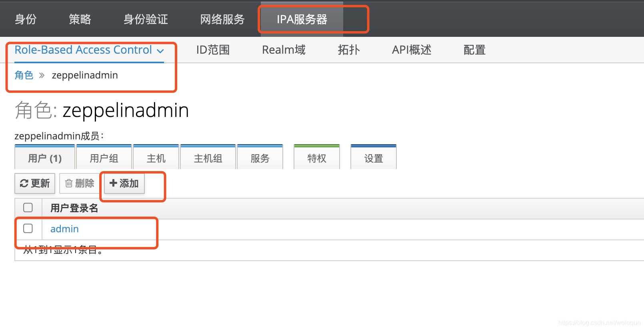Expand Role-Based Access Control dropdown

(x=89, y=50)
